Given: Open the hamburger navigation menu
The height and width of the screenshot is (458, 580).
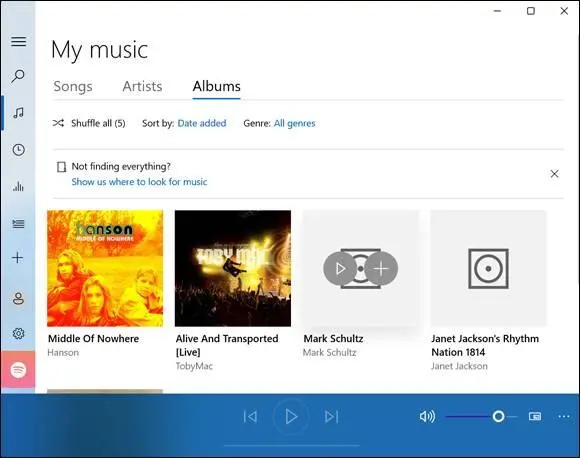Looking at the screenshot, I should click(18, 41).
